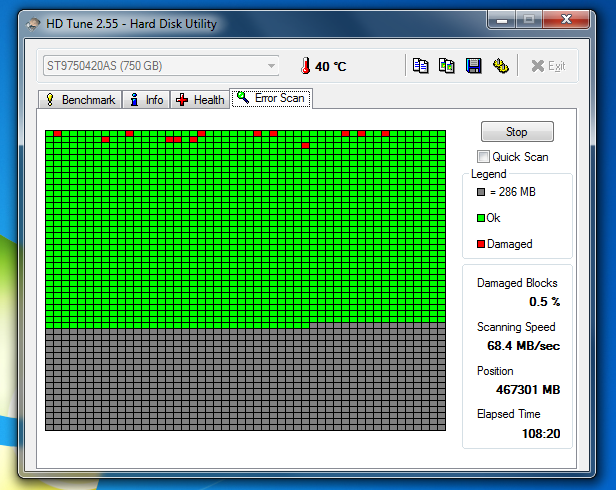Click the Damaged Blocks label

517,283
